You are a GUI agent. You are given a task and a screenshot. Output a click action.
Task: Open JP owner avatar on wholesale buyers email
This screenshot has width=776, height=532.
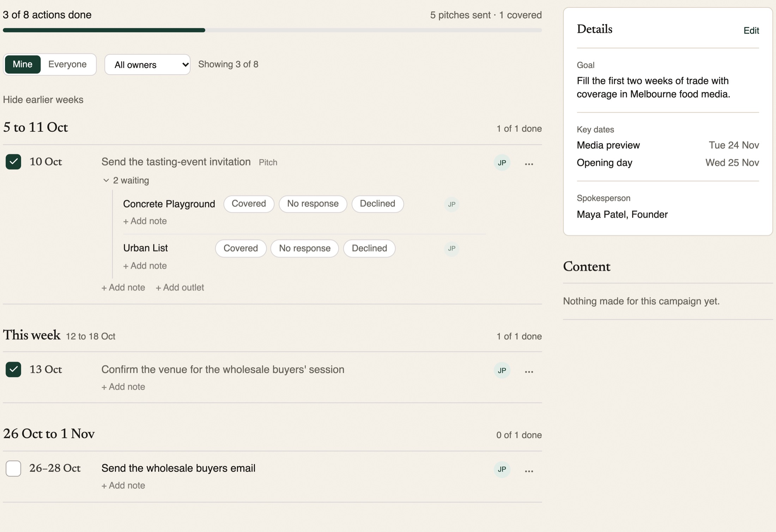point(502,469)
